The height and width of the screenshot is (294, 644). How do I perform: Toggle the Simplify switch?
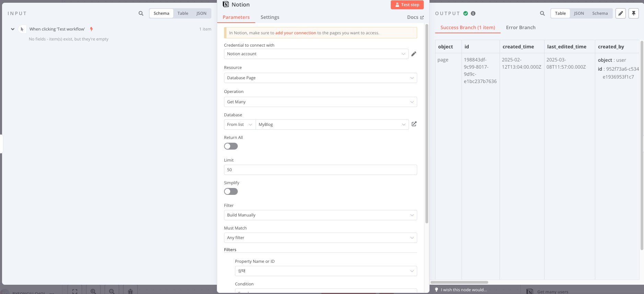point(231,191)
